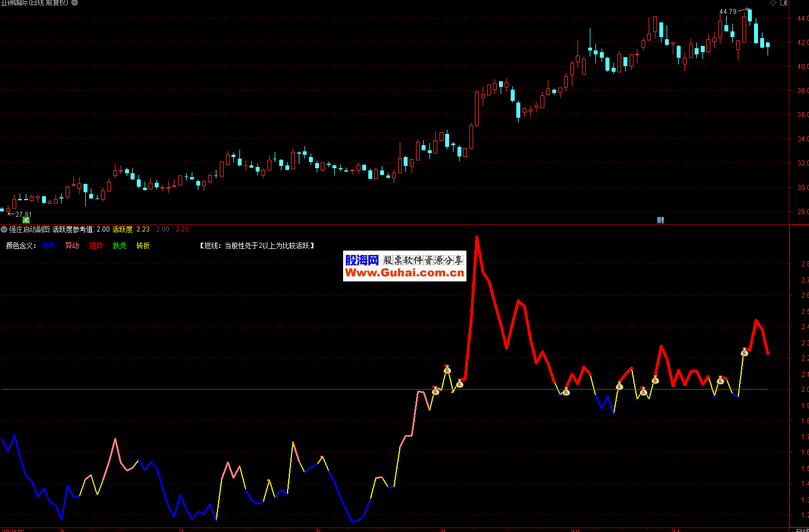Click the 强庄启动副图 indicator name
This screenshot has height=532, width=809.
(x=29, y=229)
